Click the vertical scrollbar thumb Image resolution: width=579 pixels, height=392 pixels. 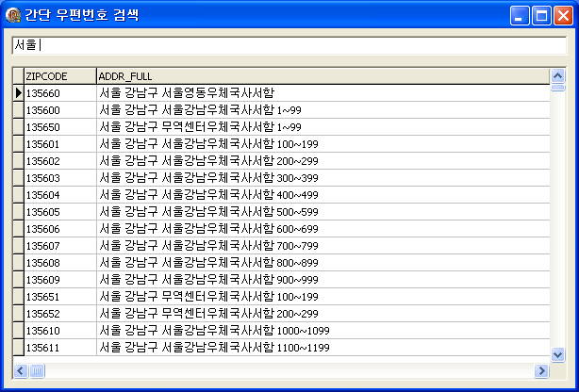coord(557,88)
